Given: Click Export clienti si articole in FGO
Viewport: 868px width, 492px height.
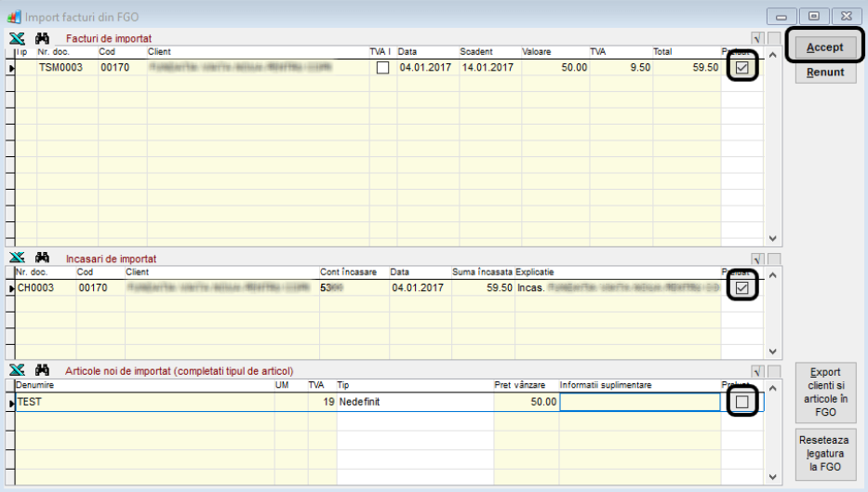Looking at the screenshot, I should tap(825, 392).
